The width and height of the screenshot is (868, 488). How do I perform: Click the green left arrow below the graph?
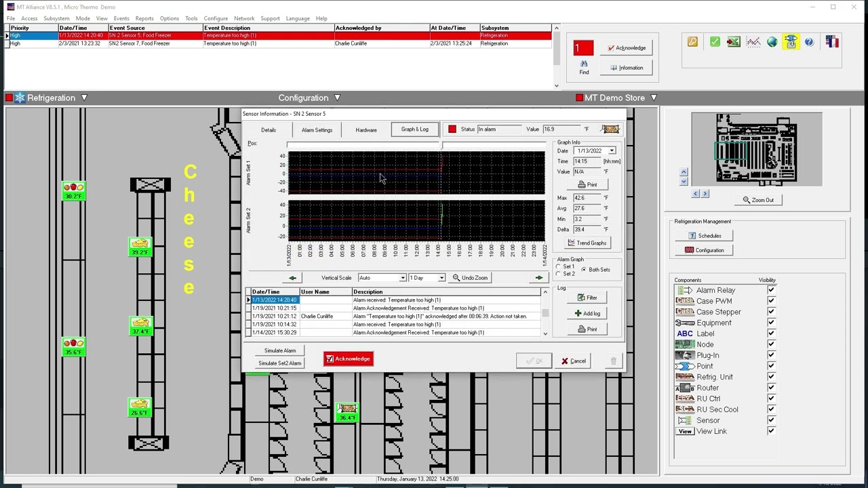[x=293, y=278]
